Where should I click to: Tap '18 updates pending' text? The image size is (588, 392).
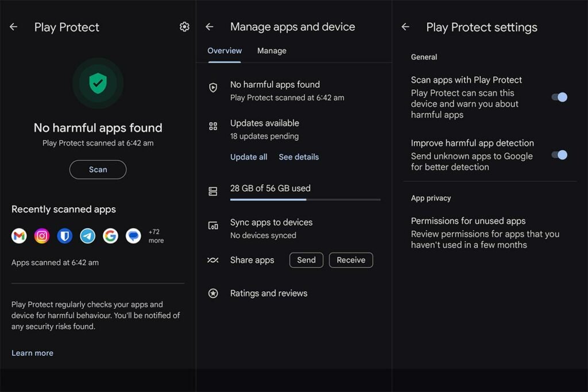pos(264,136)
